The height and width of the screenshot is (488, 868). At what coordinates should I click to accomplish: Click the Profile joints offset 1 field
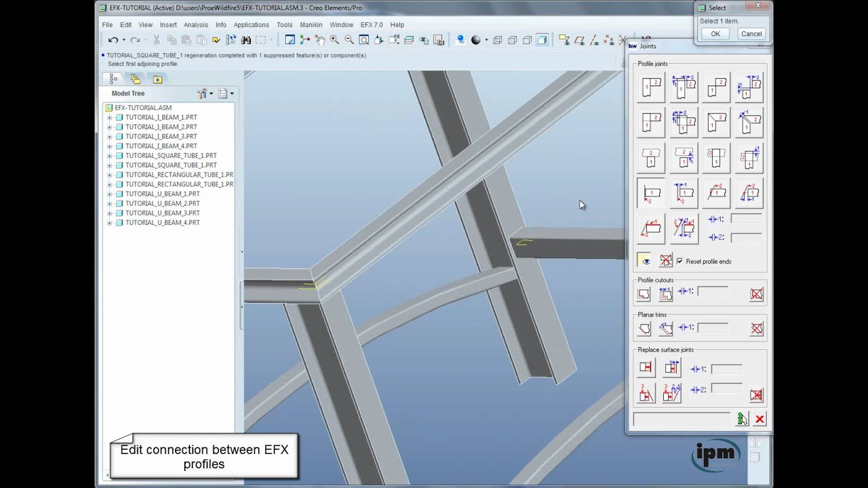click(x=746, y=219)
